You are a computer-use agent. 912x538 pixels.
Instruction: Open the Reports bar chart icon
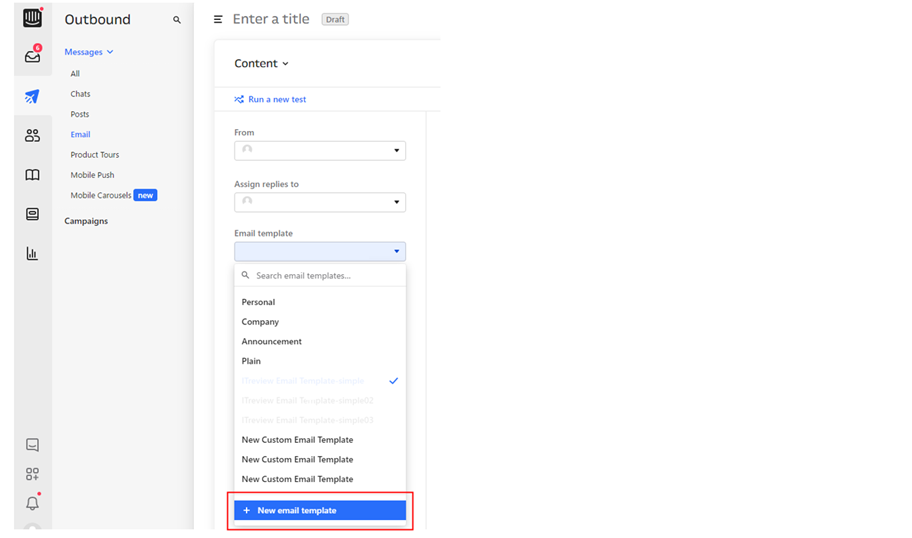click(x=32, y=254)
